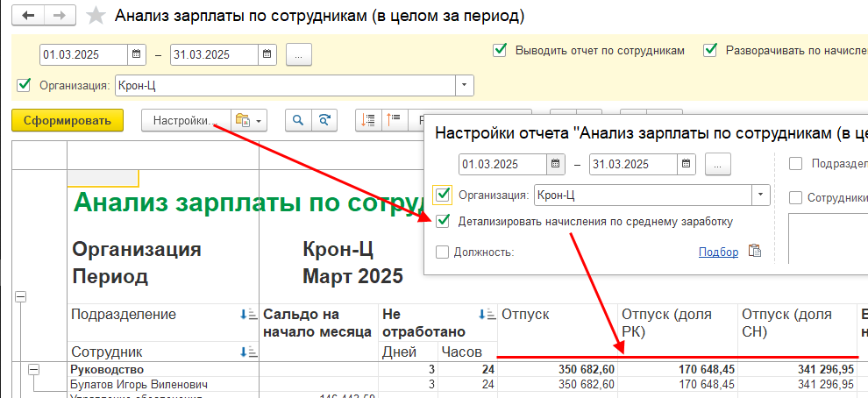The width and height of the screenshot is (868, 398).
Task: Click sort icon in Подразделение header
Action: click(x=246, y=316)
